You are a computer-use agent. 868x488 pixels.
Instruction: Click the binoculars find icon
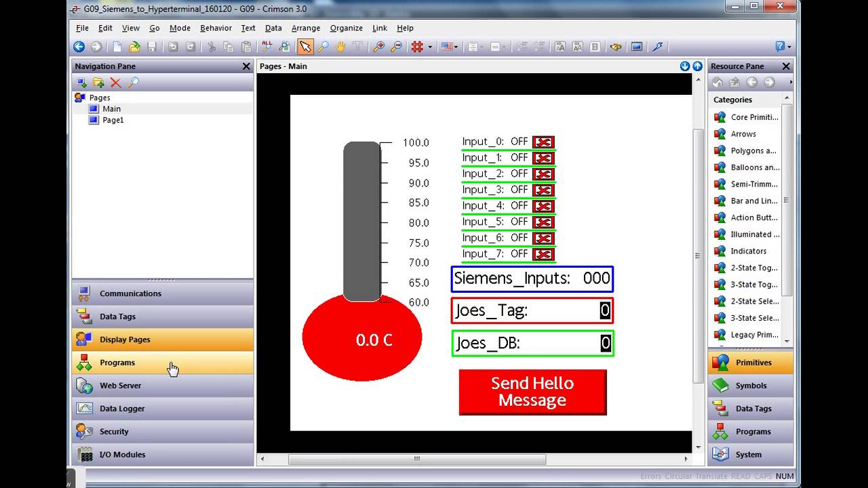pos(616,47)
